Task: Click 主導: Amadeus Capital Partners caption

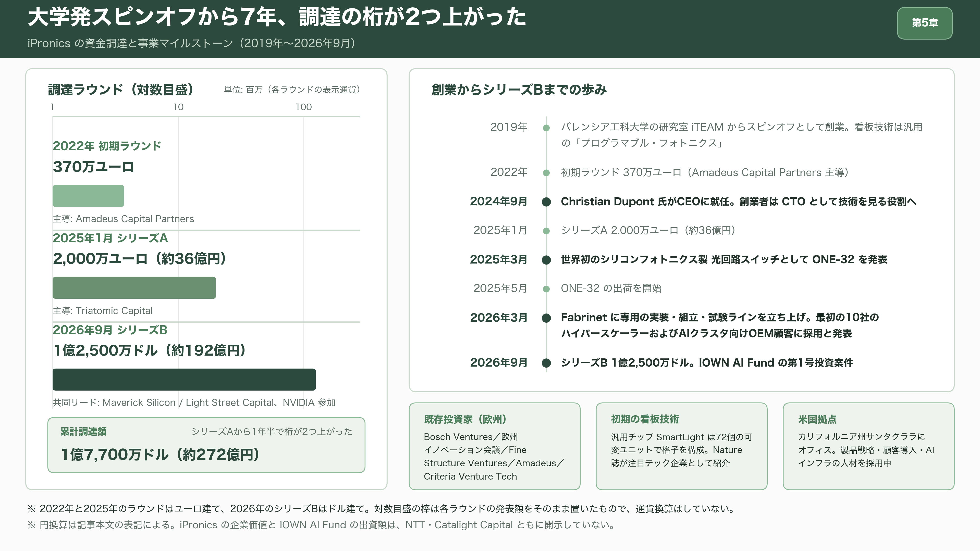Action: [x=123, y=219]
